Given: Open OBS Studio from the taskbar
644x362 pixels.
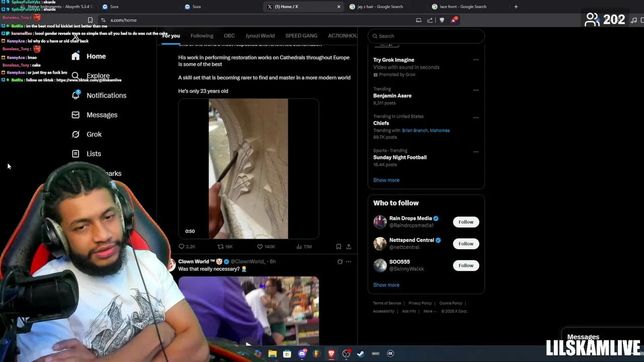Looking at the screenshot, I should click(346, 353).
